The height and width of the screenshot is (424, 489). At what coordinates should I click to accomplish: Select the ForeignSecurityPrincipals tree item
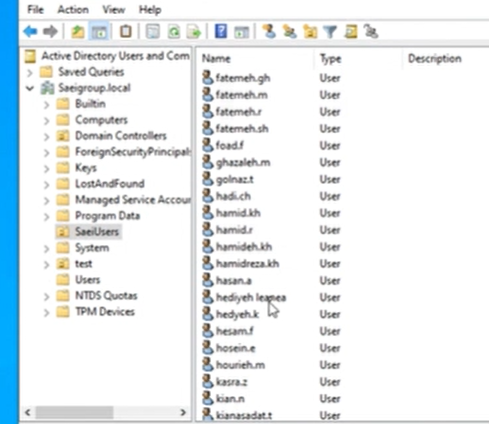[133, 152]
